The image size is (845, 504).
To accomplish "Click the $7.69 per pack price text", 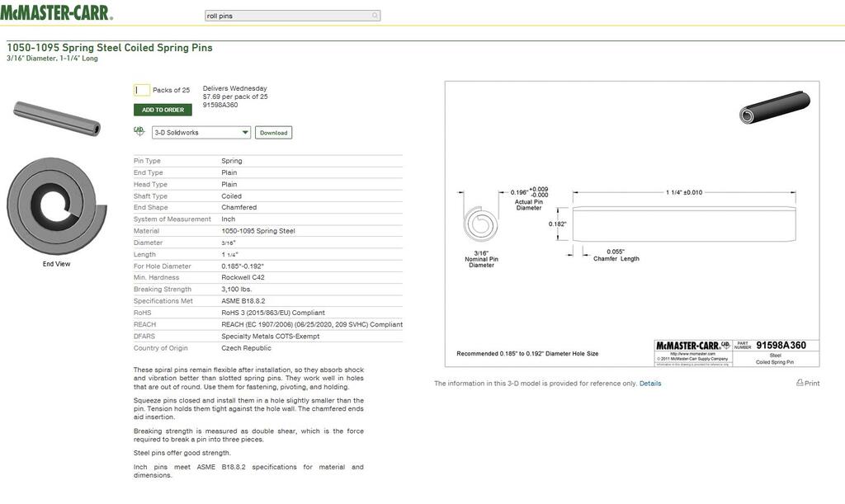I will [235, 97].
